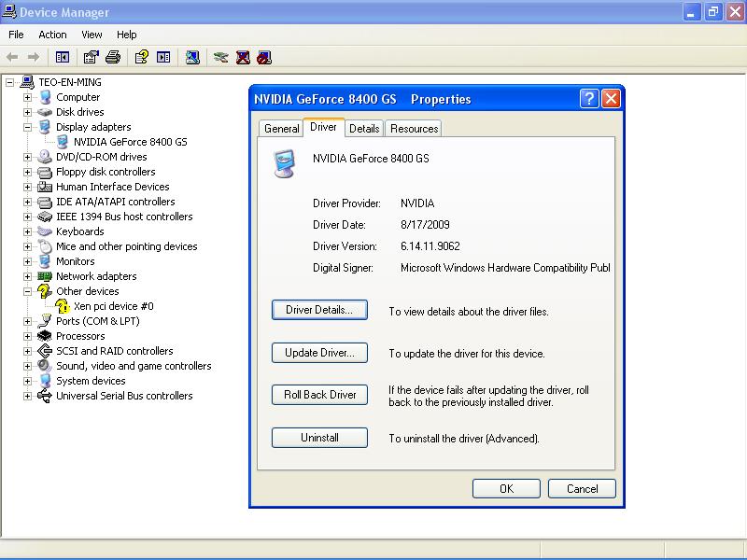Click Scan for hardware changes icon

point(191,57)
